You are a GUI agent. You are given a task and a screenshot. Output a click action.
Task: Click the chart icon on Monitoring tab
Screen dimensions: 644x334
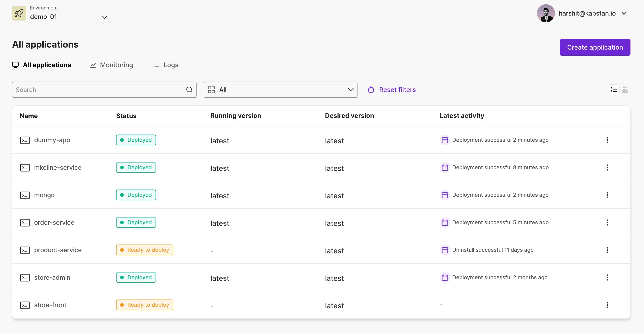tap(93, 65)
